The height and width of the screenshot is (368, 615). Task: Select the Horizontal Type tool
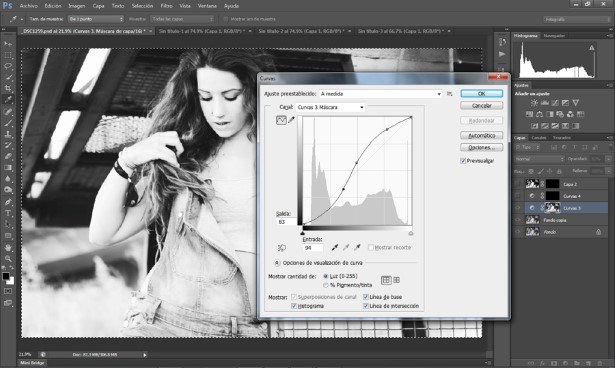pyautogui.click(x=8, y=213)
